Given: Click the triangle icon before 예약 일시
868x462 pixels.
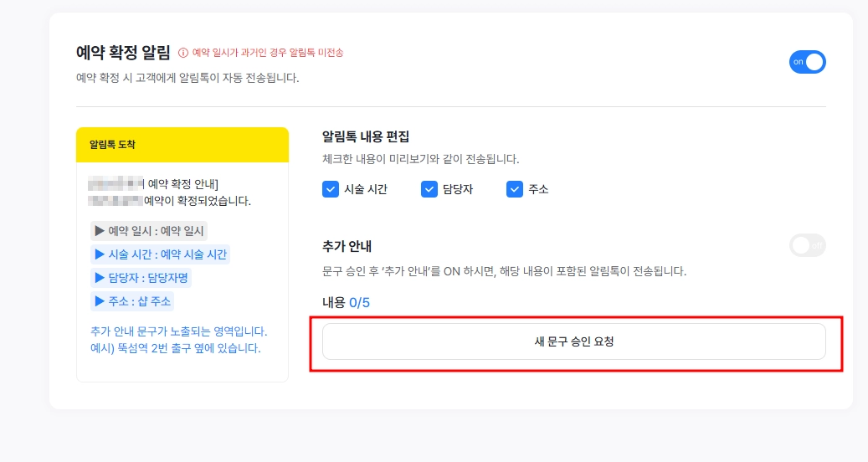Looking at the screenshot, I should click(x=100, y=231).
